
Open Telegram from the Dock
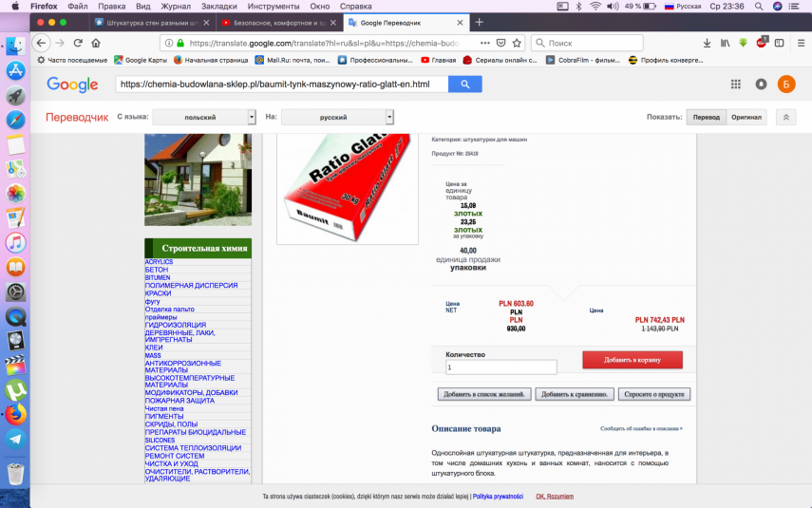tap(15, 439)
